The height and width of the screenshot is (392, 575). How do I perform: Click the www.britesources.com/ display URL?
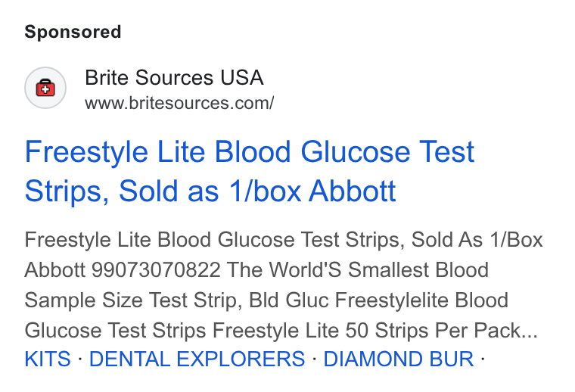coord(179,103)
